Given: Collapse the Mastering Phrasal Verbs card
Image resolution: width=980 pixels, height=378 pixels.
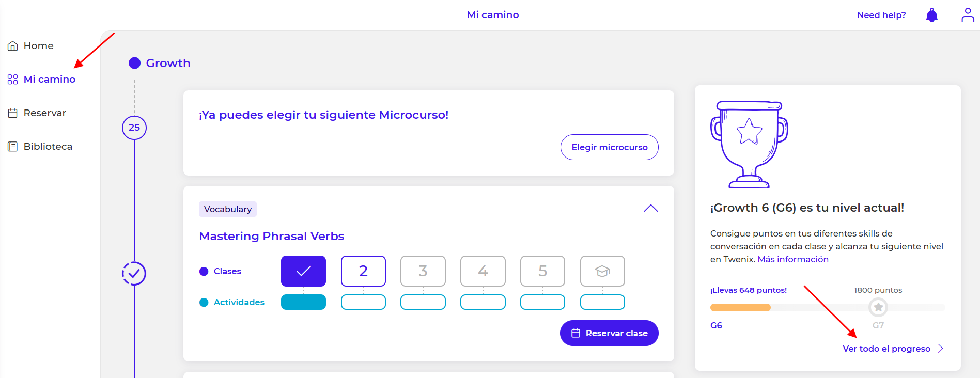Looking at the screenshot, I should [x=650, y=209].
